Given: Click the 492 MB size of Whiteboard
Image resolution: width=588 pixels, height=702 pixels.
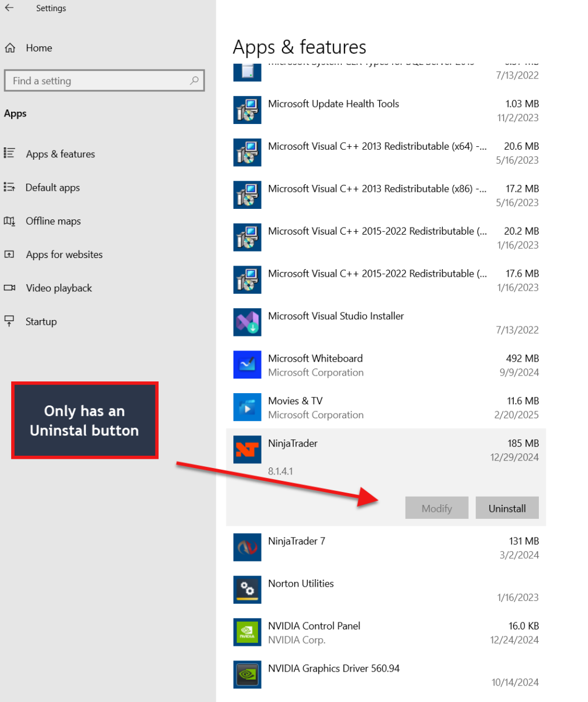Looking at the screenshot, I should [522, 358].
